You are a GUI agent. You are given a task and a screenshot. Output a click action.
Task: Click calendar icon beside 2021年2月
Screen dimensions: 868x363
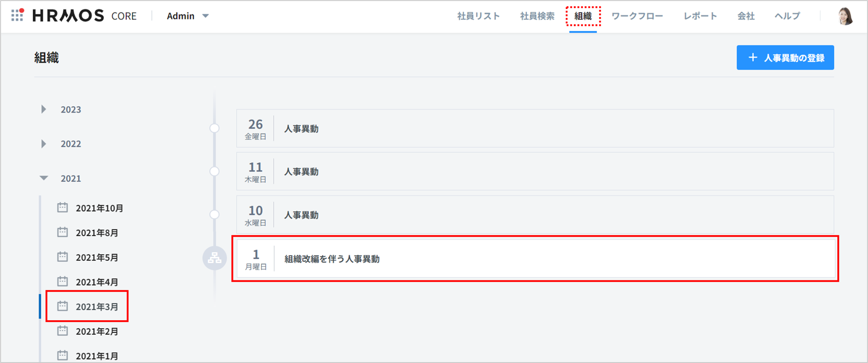(63, 331)
